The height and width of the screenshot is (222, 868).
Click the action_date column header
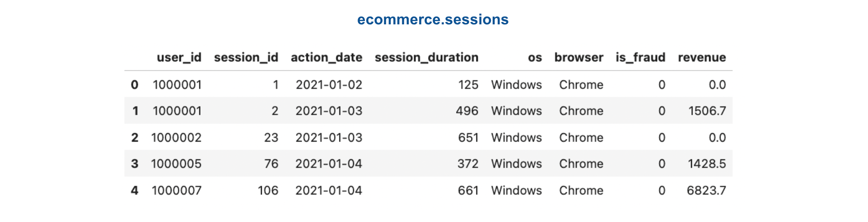tap(326, 57)
